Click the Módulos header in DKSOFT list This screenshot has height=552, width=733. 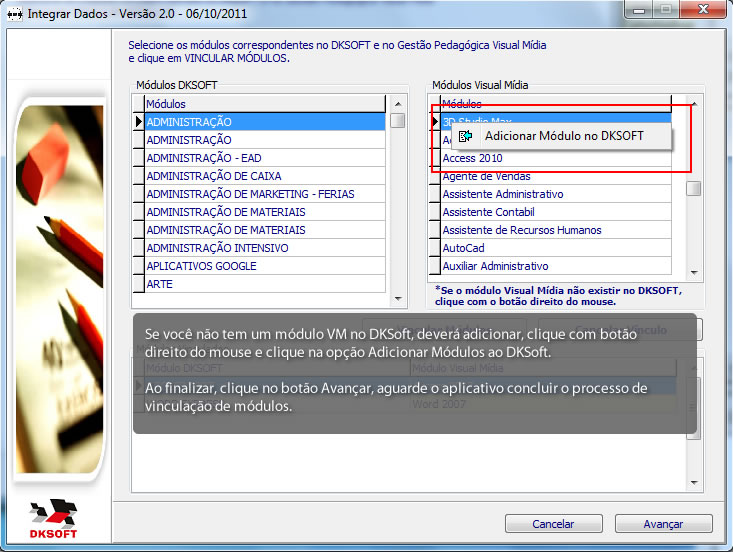pyautogui.click(x=265, y=104)
